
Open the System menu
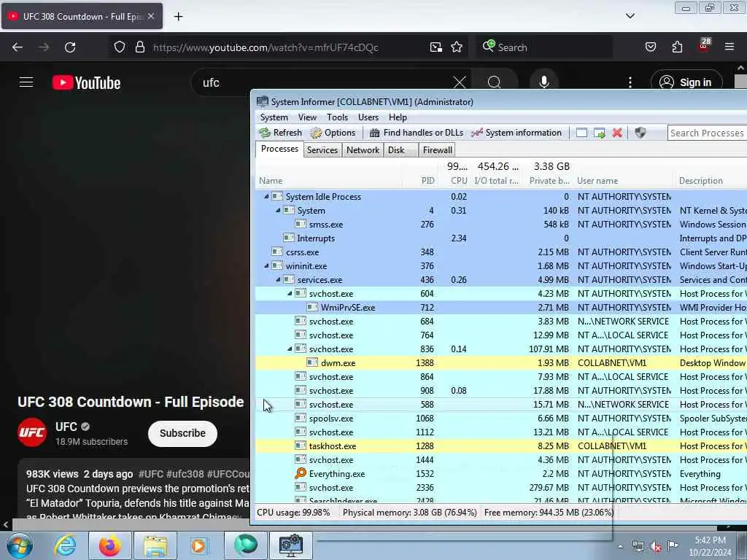[274, 117]
